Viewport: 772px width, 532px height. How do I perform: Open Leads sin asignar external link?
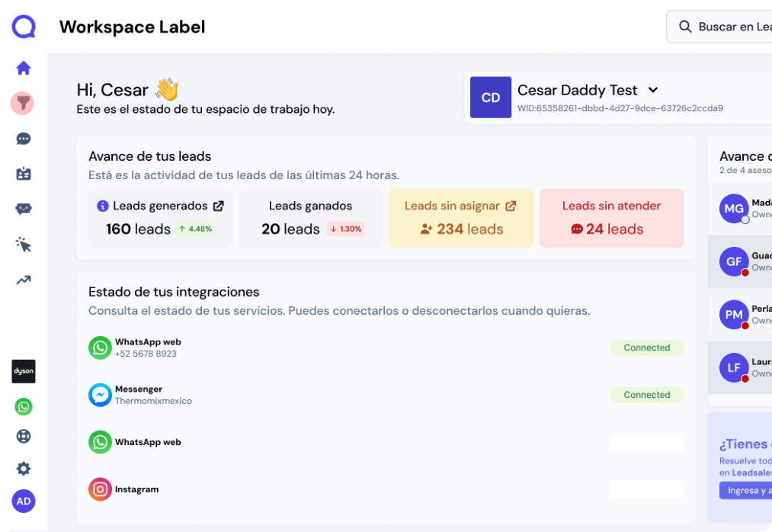[x=511, y=206]
